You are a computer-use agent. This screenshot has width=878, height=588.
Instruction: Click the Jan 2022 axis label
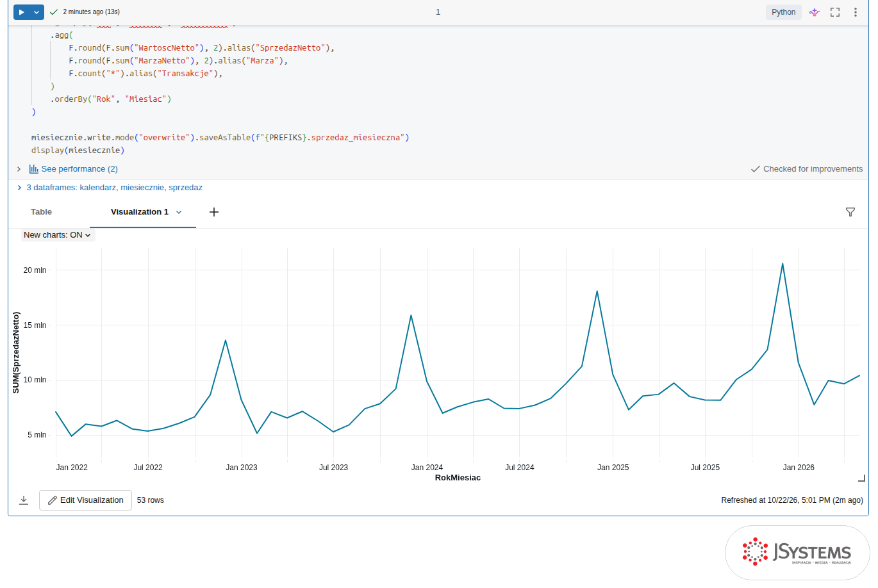pos(72,468)
